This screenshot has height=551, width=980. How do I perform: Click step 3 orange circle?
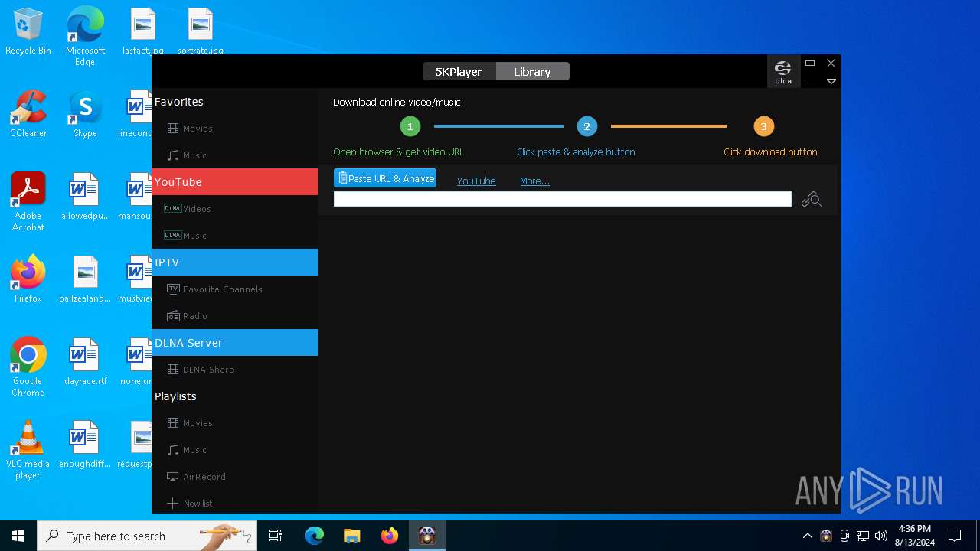click(763, 126)
